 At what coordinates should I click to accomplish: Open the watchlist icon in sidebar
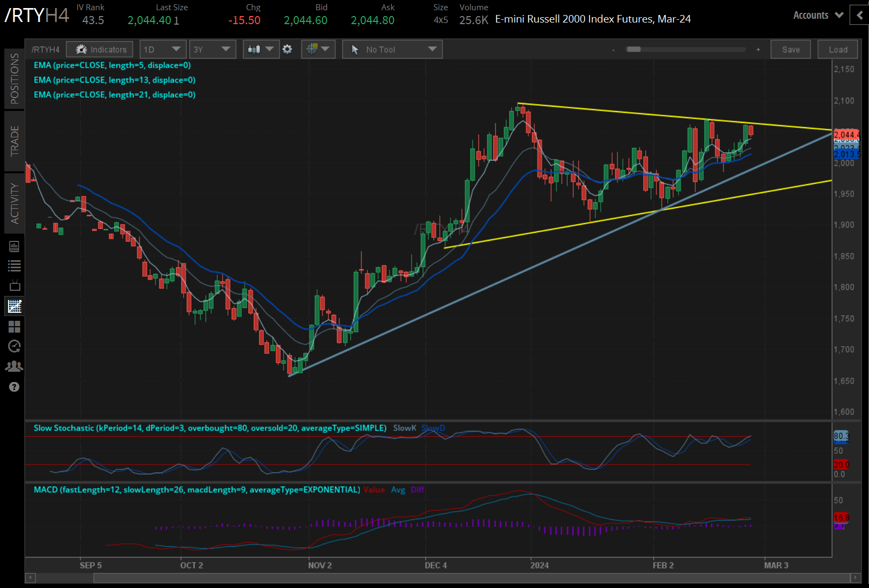14,266
